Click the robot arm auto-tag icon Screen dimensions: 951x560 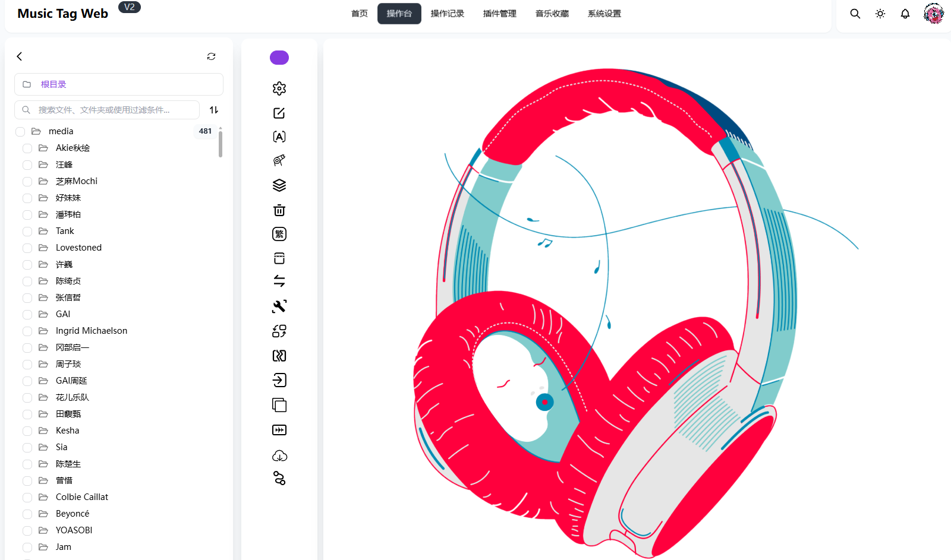(279, 160)
